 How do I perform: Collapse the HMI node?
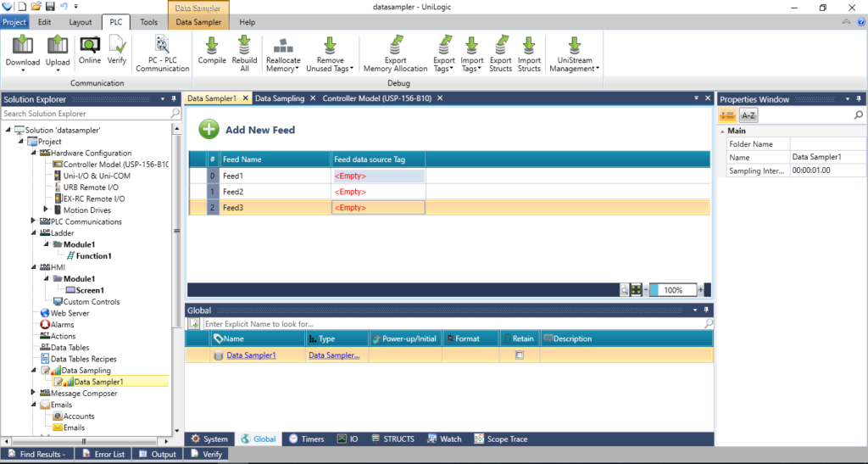[33, 267]
